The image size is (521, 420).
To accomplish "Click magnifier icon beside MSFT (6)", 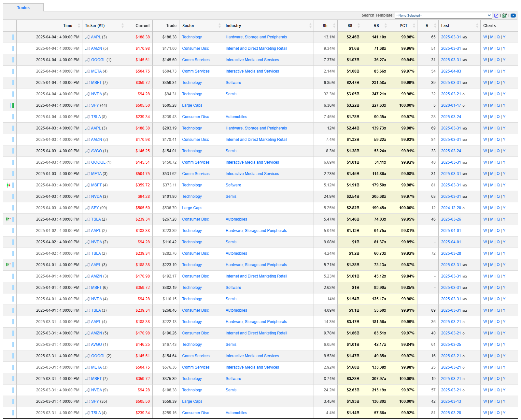I will [87, 288].
